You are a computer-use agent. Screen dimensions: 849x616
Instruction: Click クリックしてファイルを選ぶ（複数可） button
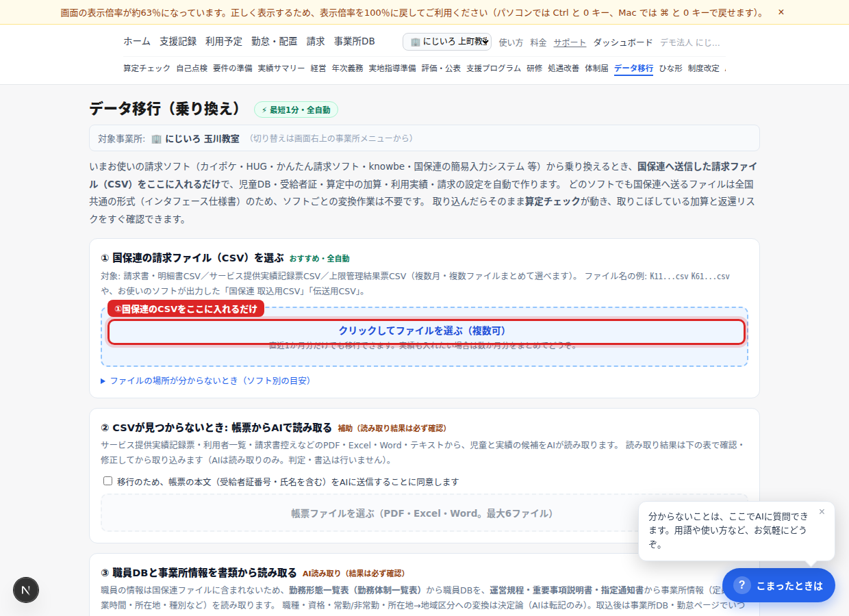click(426, 331)
